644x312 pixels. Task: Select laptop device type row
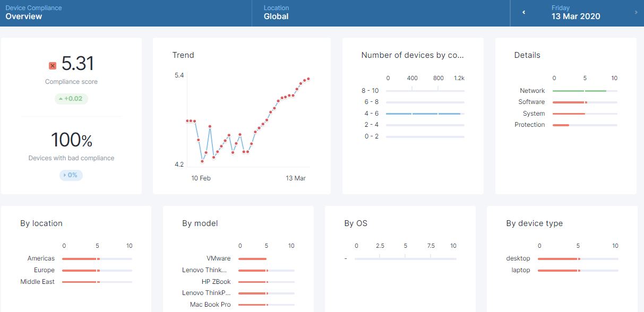click(521, 270)
